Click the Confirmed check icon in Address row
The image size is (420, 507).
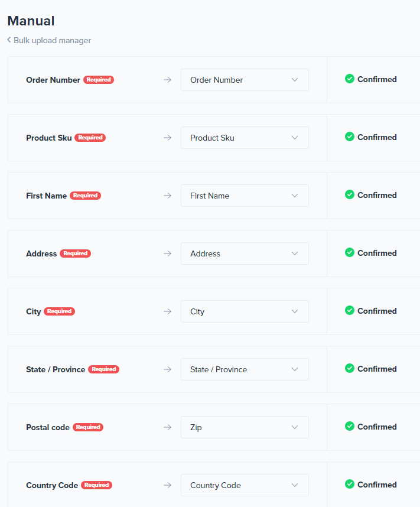click(x=350, y=252)
